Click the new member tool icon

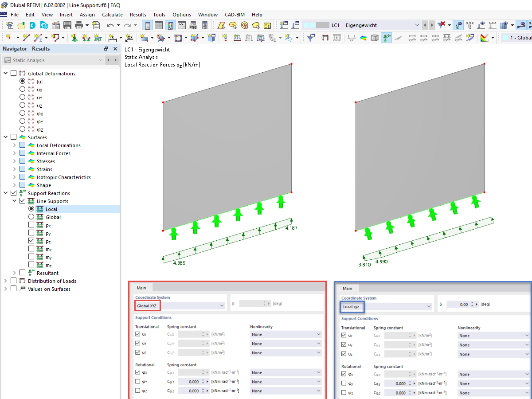pos(39,38)
